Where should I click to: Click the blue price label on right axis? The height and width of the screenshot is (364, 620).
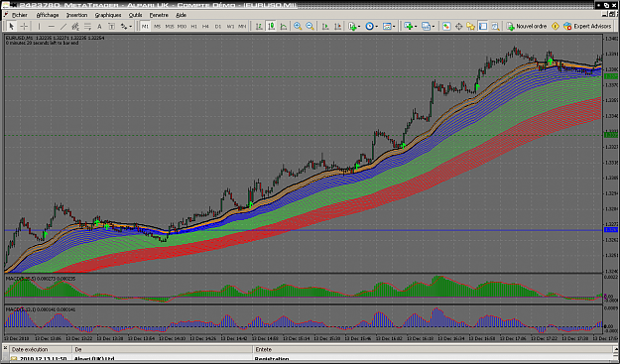pyautogui.click(x=611, y=230)
